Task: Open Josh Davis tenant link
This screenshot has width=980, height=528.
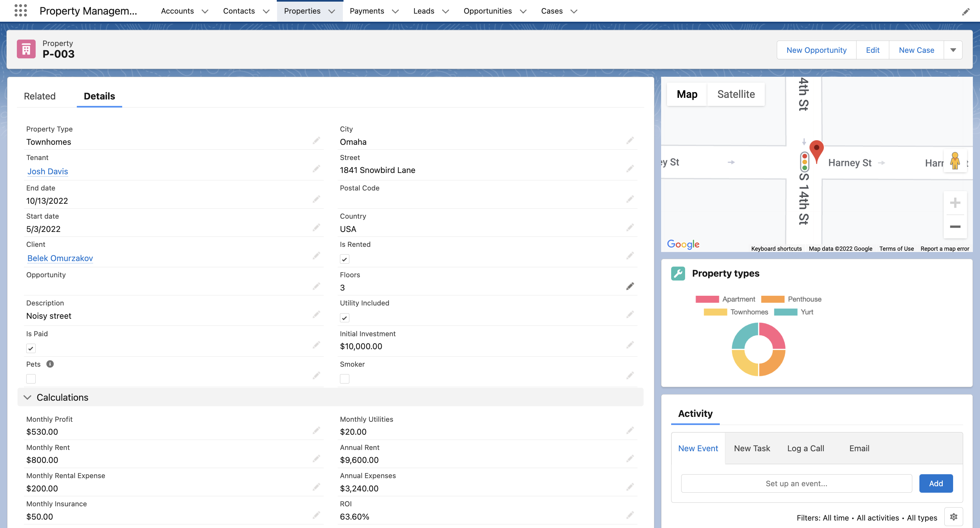Action: point(48,171)
